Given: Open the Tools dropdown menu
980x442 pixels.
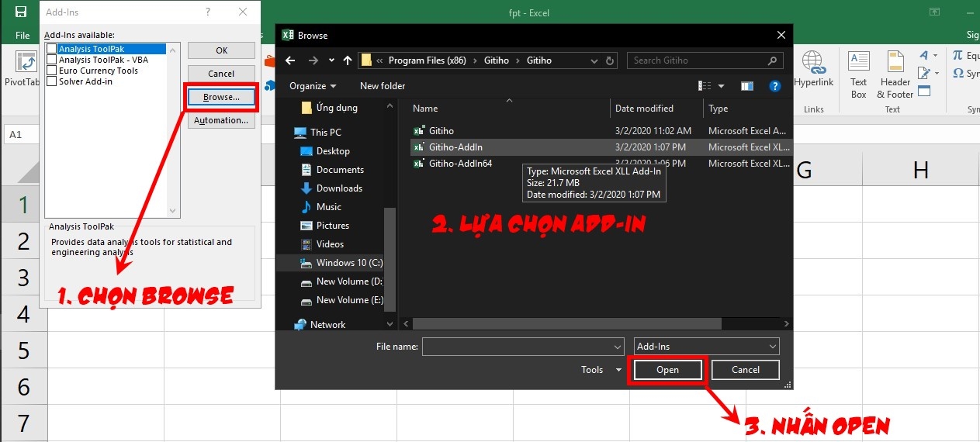Looking at the screenshot, I should point(601,370).
